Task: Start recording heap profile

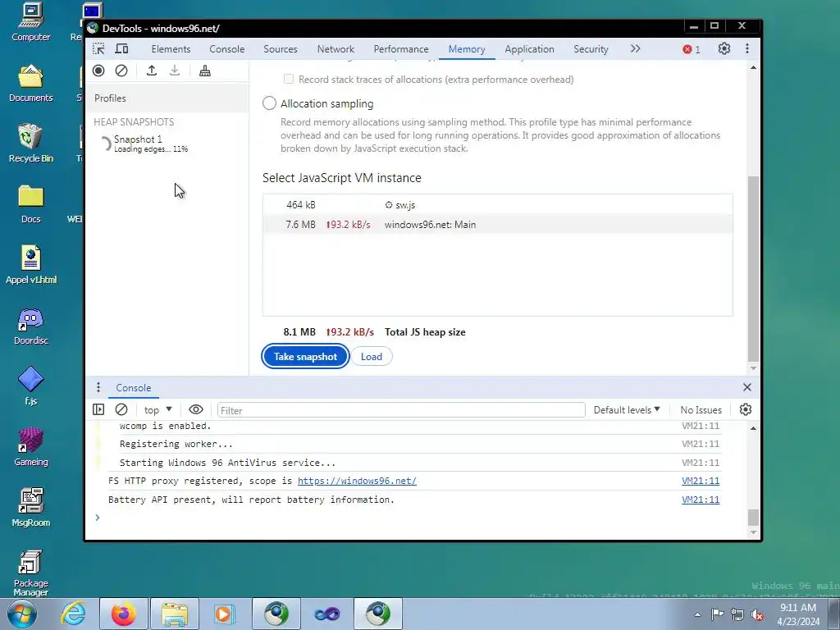Action: pyautogui.click(x=98, y=71)
